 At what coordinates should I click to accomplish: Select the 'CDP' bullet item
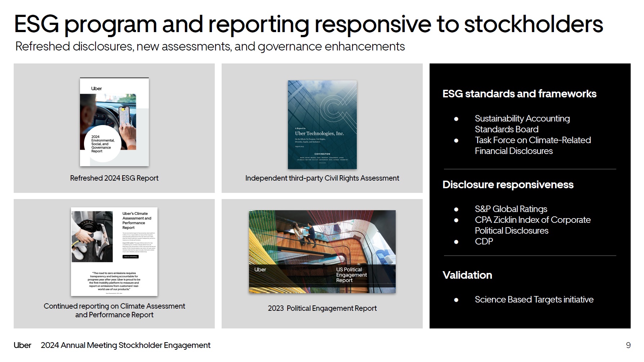(x=484, y=242)
